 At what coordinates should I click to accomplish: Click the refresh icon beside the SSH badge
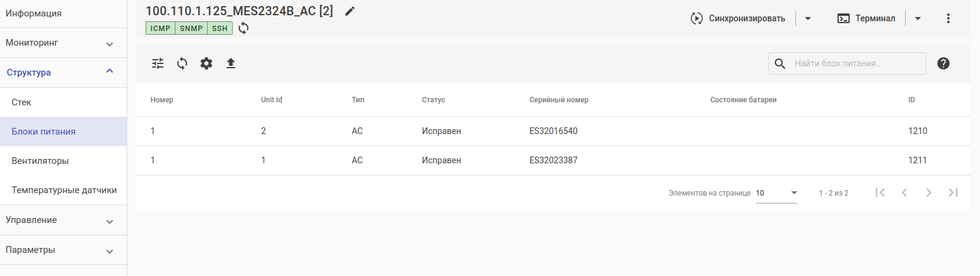coord(244,28)
